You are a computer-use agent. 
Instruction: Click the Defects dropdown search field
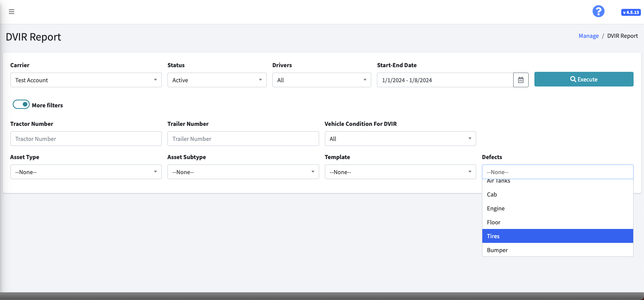(558, 172)
